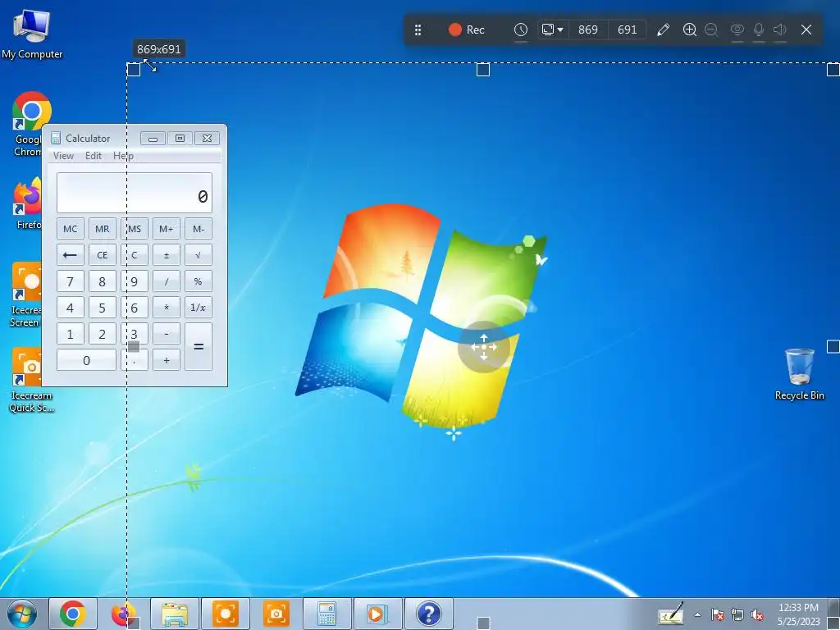The image size is (840, 630).
Task: Click the right-middle selection resize handle
Action: (x=833, y=347)
